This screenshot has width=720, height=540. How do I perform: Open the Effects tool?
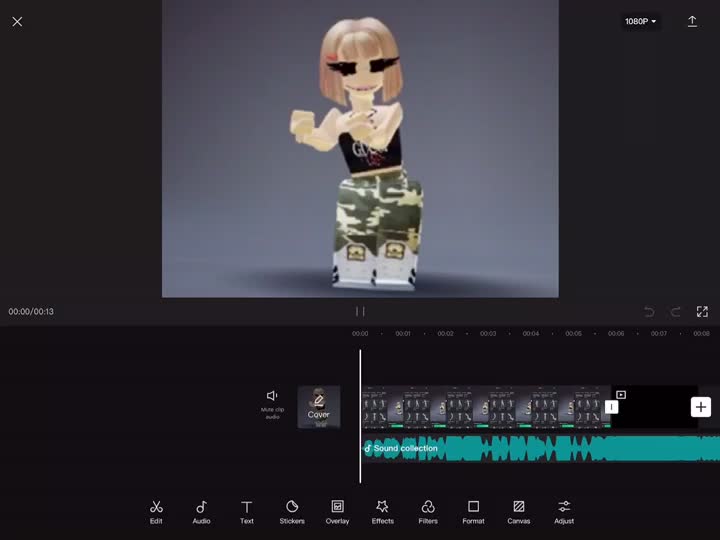[x=382, y=512]
